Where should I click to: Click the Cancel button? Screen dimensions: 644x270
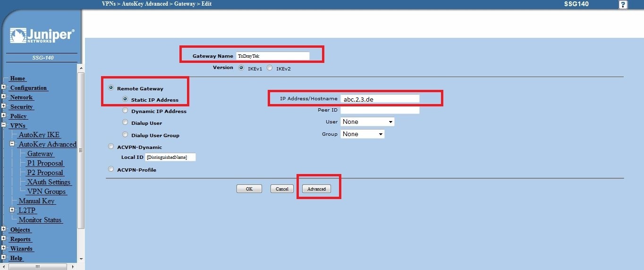282,189
